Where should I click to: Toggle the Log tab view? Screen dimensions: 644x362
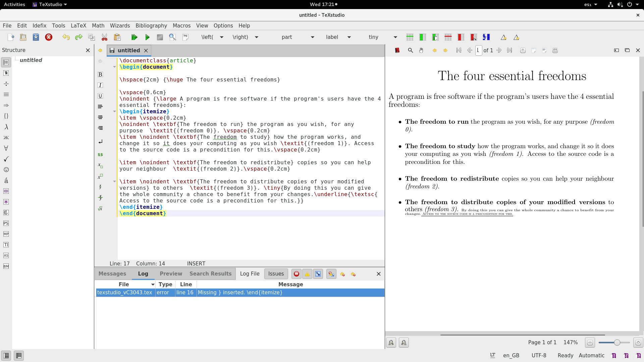pyautogui.click(x=143, y=274)
